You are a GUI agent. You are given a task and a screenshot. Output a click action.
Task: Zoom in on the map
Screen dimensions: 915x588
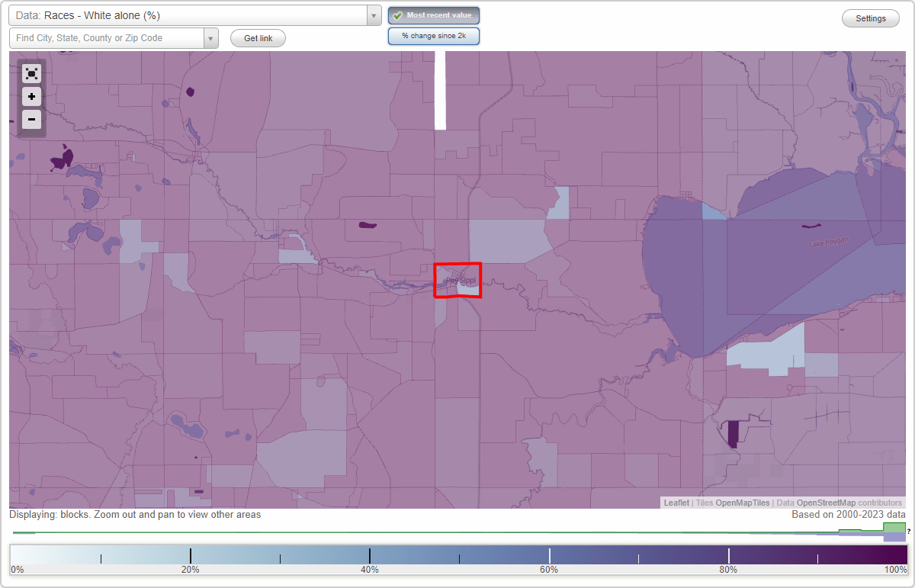pos(31,96)
